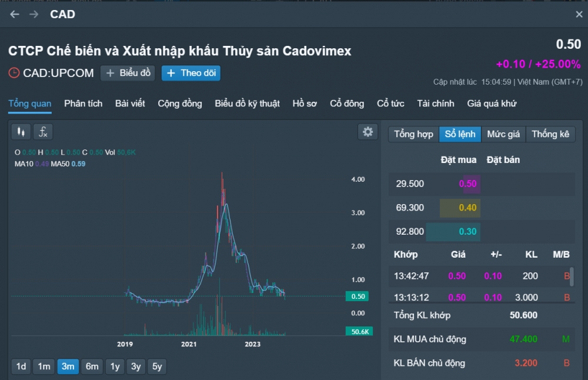Switch to the Tổng hợp panel tab
The image size is (588, 380).
413,134
